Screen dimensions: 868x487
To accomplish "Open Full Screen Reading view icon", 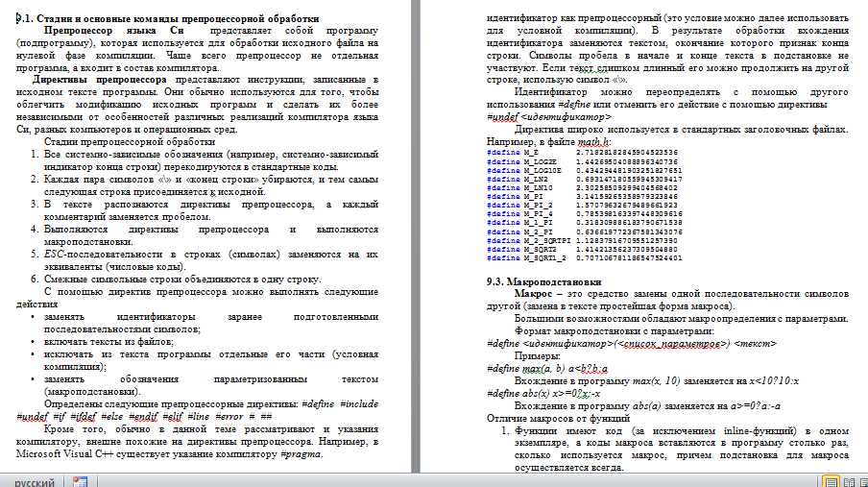I will pos(849,481).
